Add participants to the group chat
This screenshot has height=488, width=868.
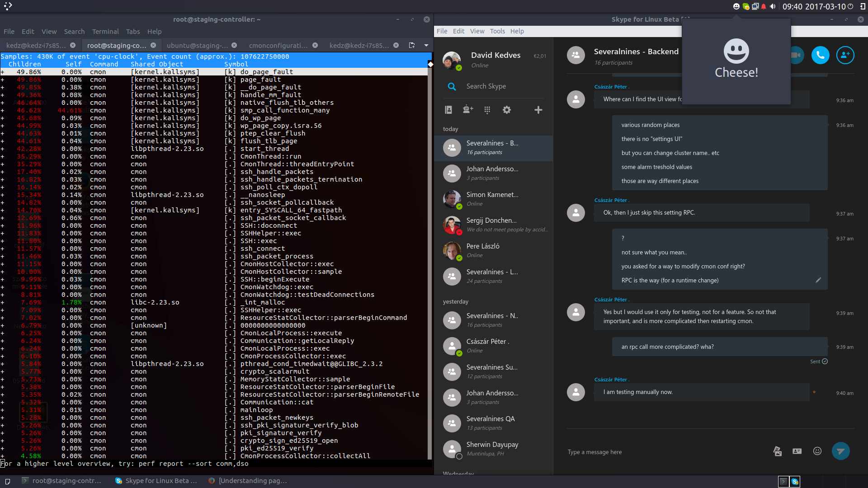click(x=845, y=55)
